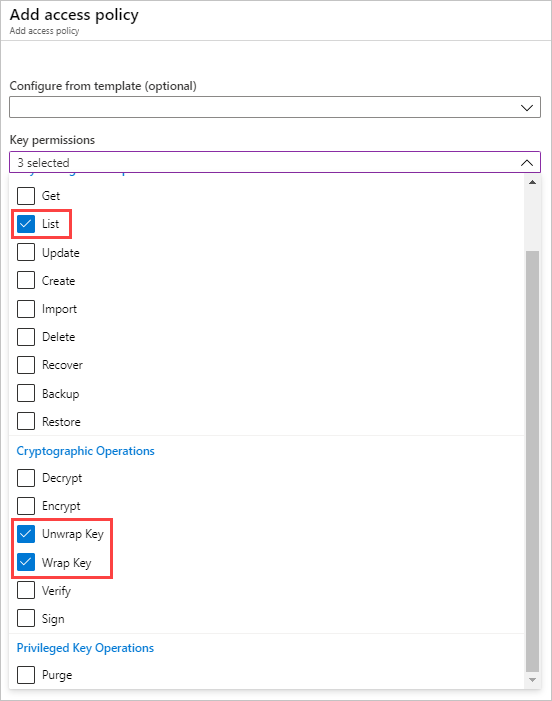This screenshot has height=701, width=552.
Task: Check the Delete permission box
Action: [26, 337]
